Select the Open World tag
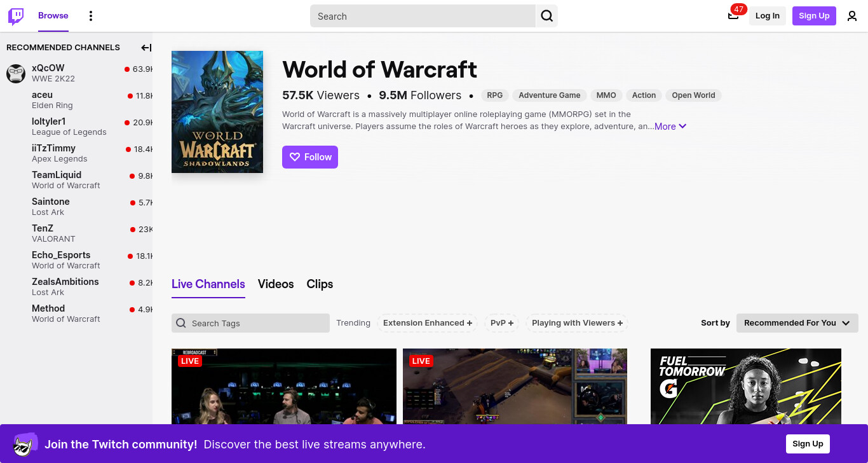Viewport: 868px width, 463px height. click(x=693, y=95)
